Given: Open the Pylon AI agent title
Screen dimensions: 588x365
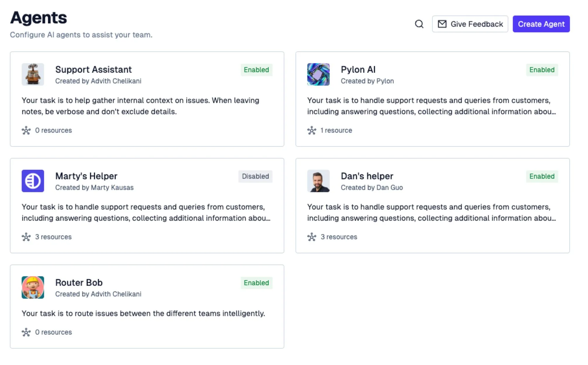Looking at the screenshot, I should point(358,69).
